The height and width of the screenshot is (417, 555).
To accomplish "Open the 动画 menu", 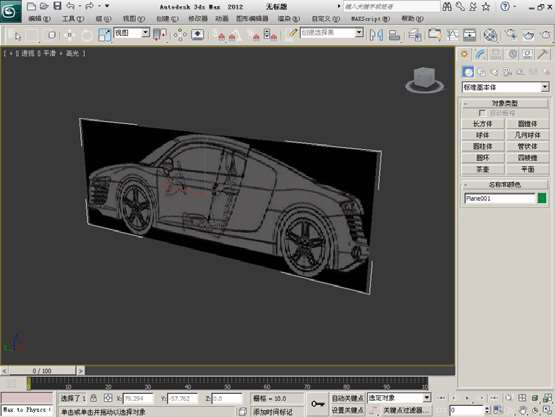I will 222,19.
